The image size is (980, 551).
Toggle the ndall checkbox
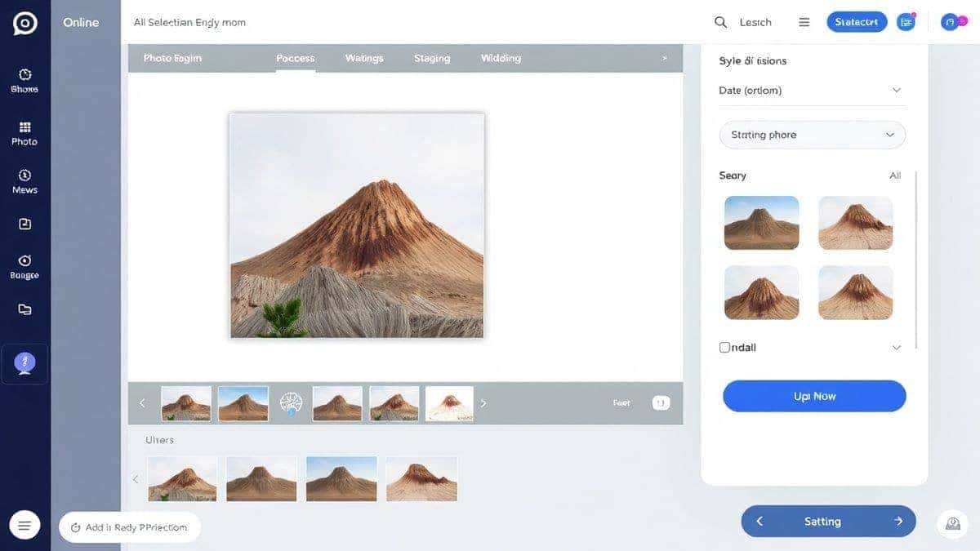(x=724, y=347)
